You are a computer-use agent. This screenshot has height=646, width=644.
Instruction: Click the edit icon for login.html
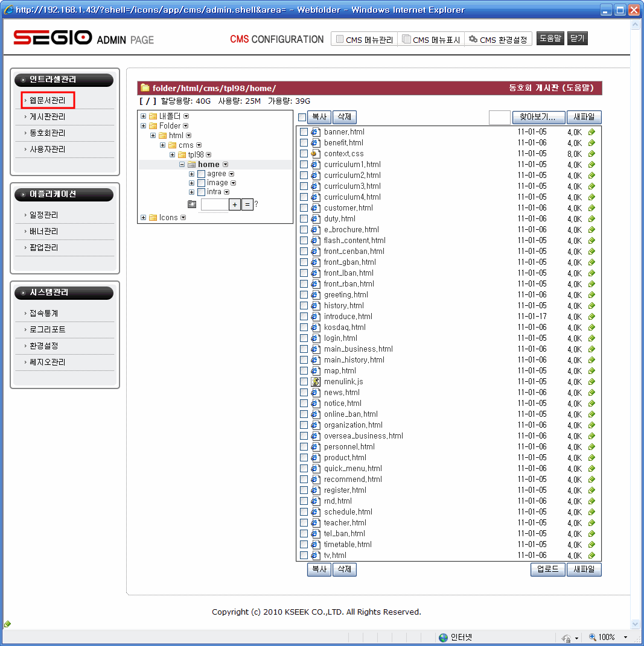coord(591,338)
